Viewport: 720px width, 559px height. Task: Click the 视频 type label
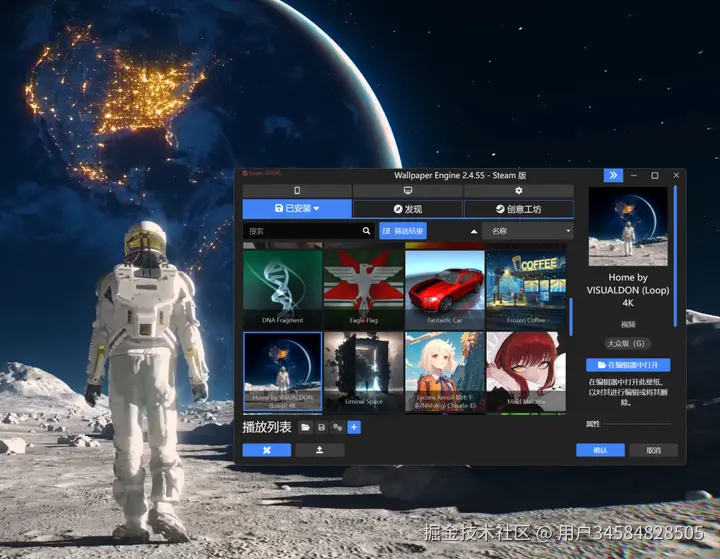click(x=628, y=324)
